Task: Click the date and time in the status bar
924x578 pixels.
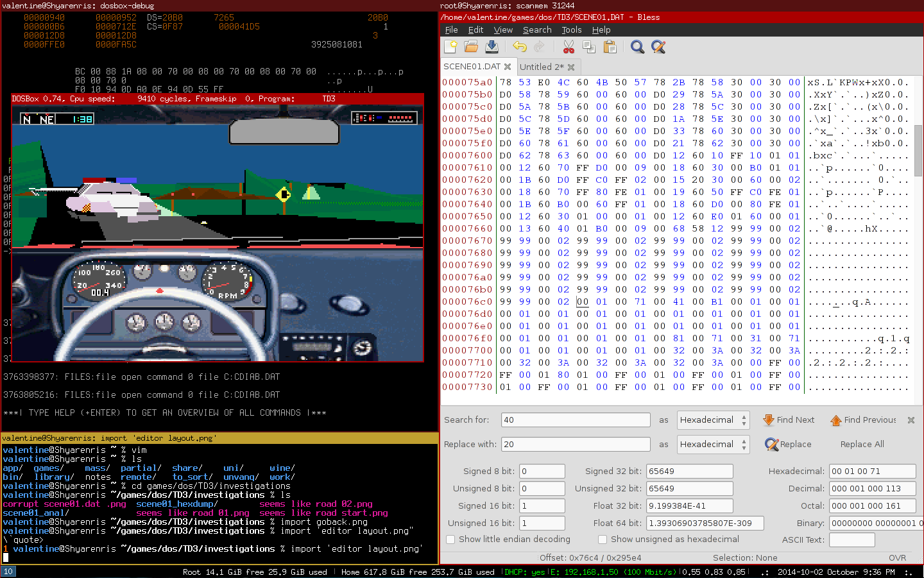Action: (836, 572)
